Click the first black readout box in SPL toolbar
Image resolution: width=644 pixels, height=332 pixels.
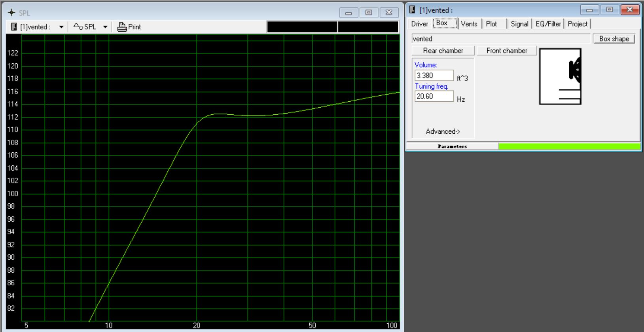(302, 27)
